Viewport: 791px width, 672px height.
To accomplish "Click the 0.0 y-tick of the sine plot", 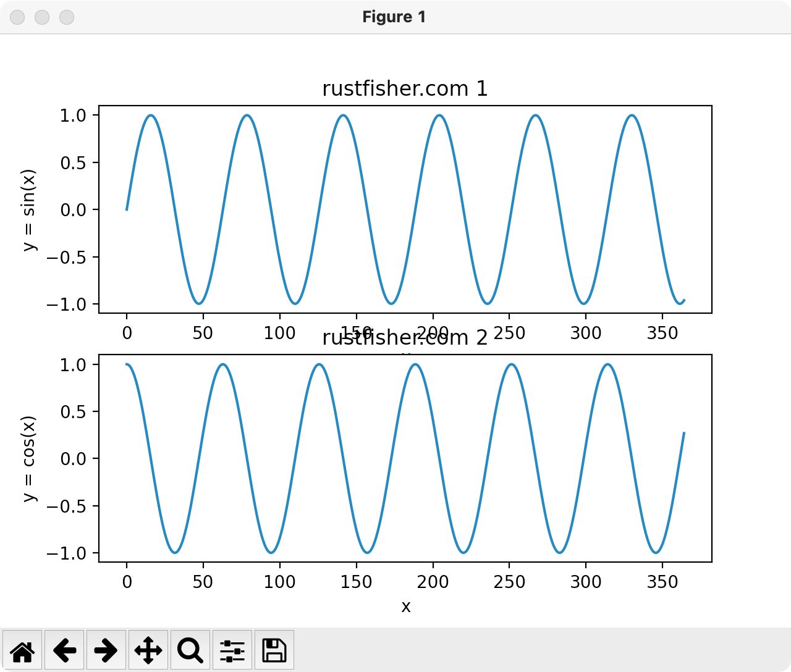I will pyautogui.click(x=74, y=210).
